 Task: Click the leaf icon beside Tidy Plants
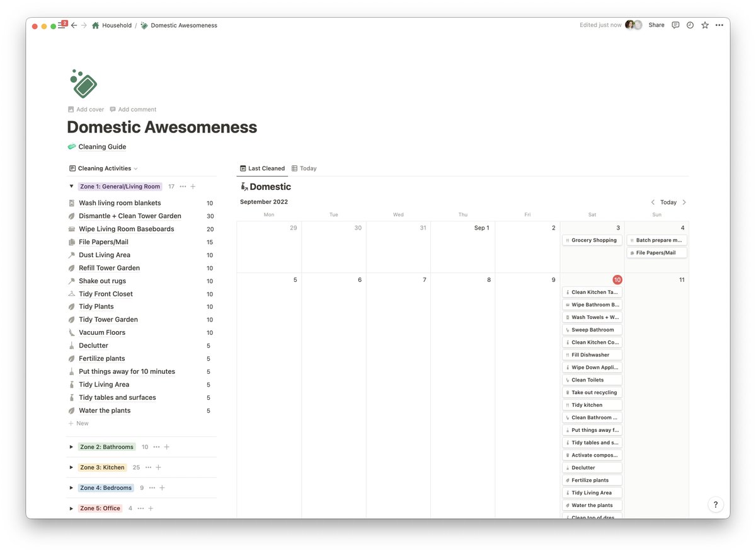click(x=72, y=306)
